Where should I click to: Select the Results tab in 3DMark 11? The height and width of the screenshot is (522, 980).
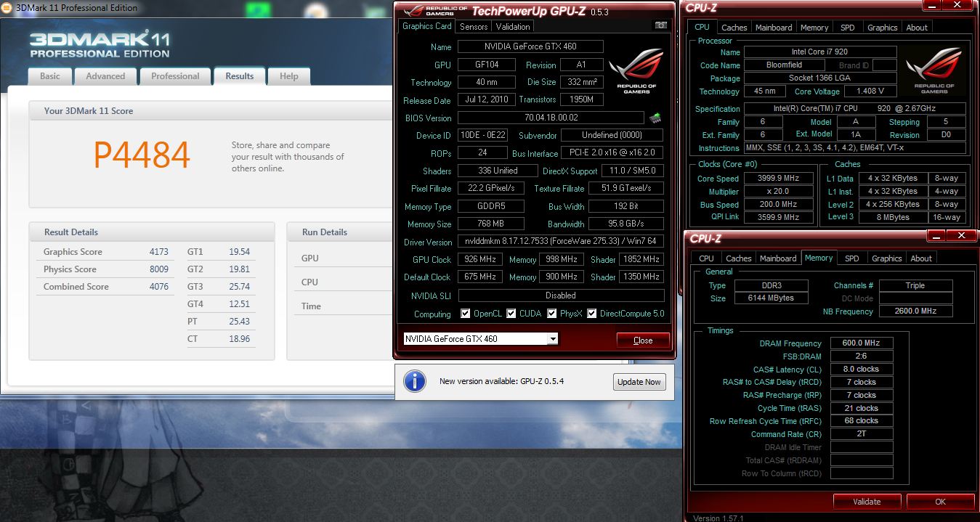[240, 76]
